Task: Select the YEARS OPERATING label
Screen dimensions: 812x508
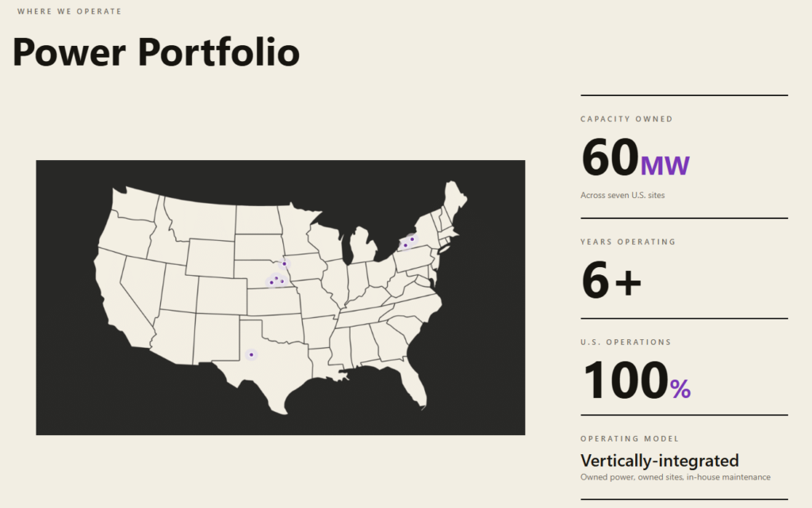Action: pyautogui.click(x=628, y=242)
